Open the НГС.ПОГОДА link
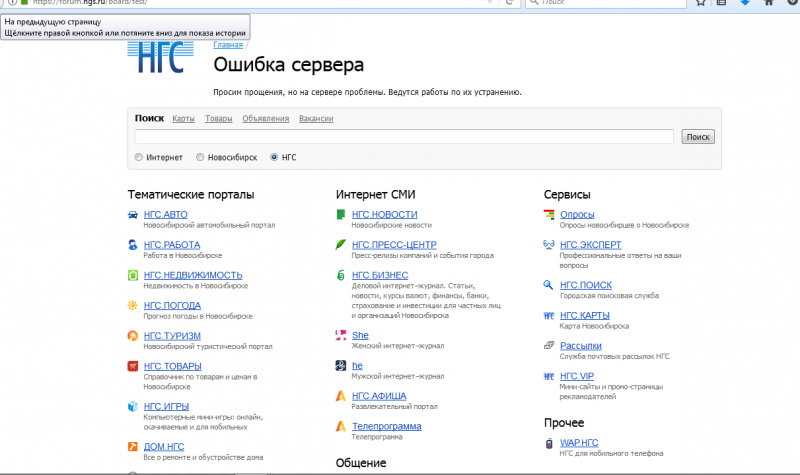 (172, 306)
